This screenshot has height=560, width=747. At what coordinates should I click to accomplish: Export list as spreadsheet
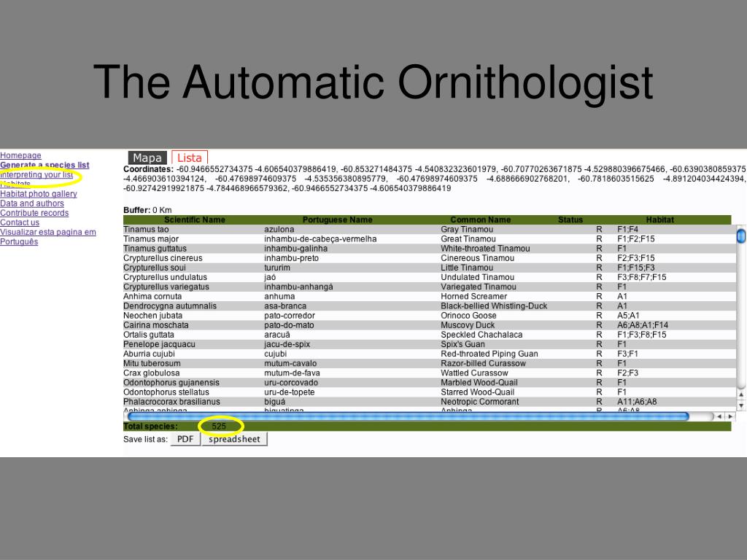[x=234, y=439]
